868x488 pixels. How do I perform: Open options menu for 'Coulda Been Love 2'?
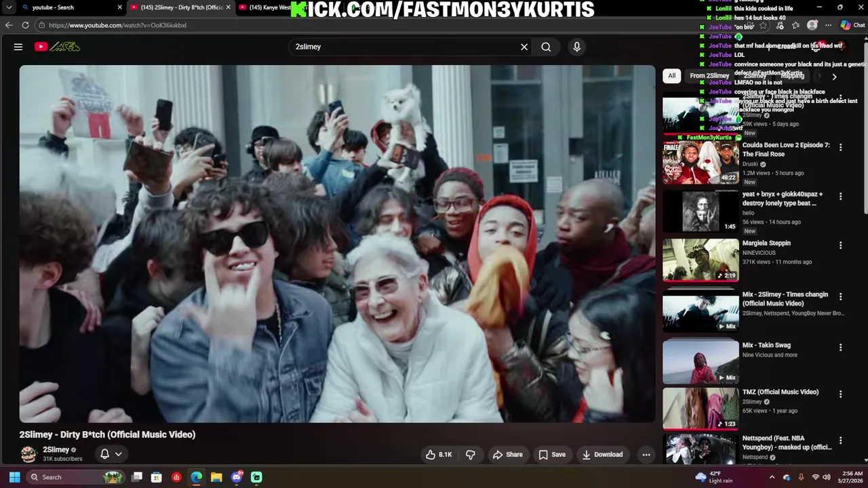(840, 147)
